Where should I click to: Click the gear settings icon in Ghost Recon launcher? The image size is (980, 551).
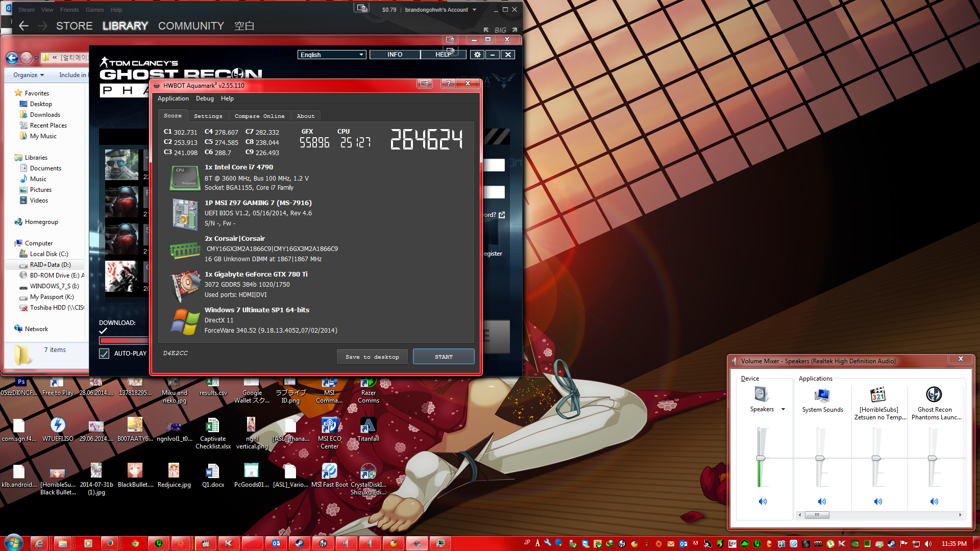[x=477, y=55]
